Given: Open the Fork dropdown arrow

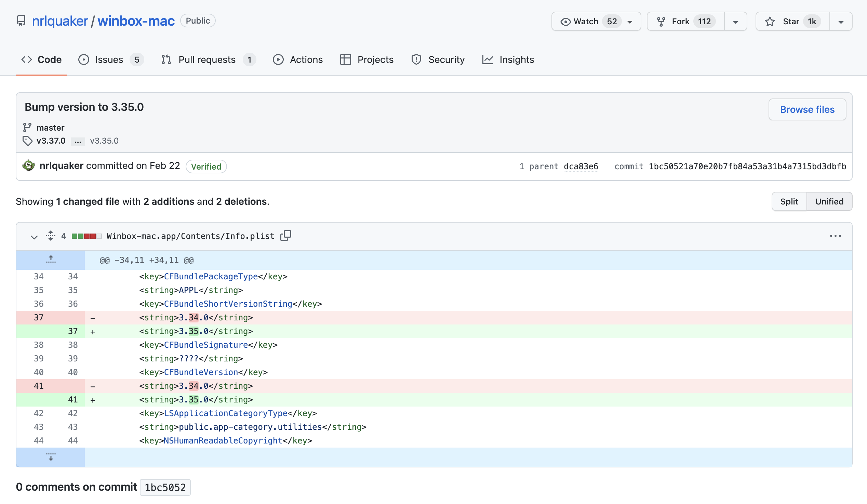Looking at the screenshot, I should [x=735, y=21].
